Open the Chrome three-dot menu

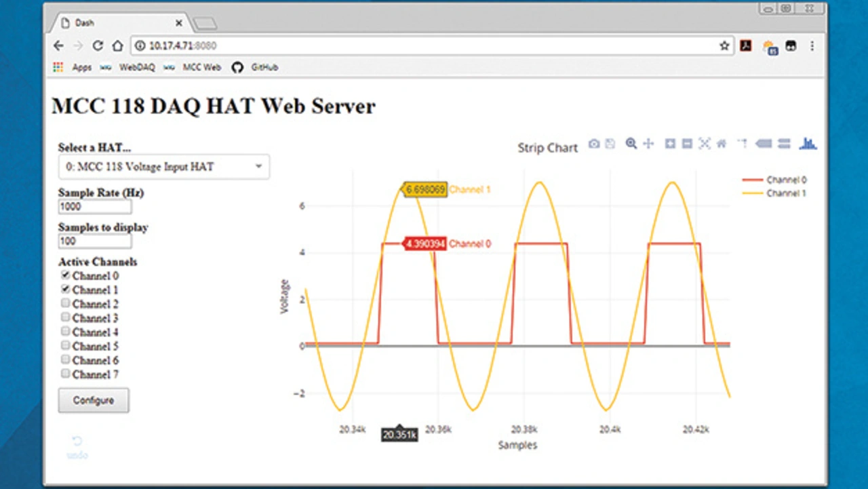[812, 46]
